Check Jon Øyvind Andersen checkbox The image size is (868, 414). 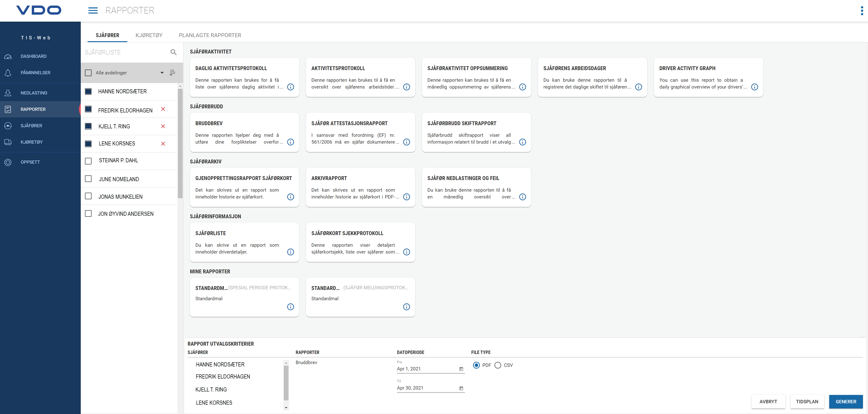(x=88, y=213)
